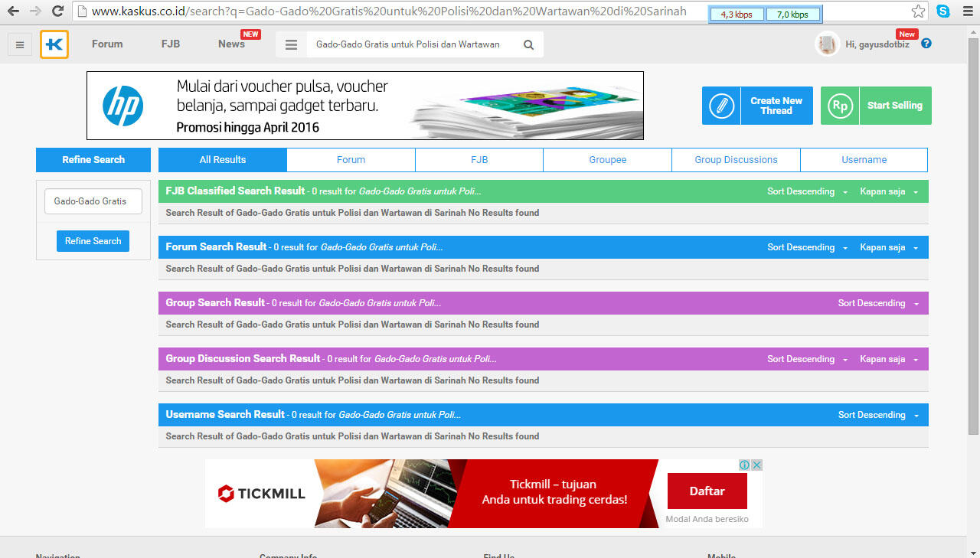Open the hamburger sidebar menu beside the Kaskus logo
980x558 pixels.
19,45
